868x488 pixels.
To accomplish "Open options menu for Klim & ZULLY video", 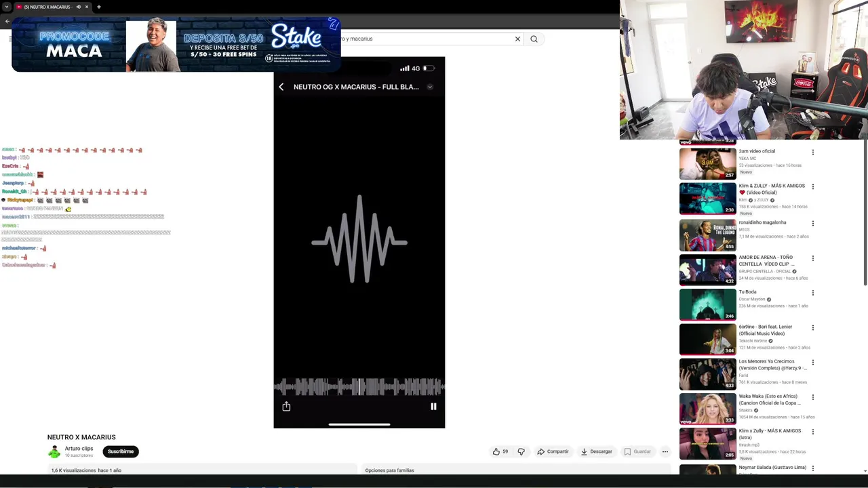I will pos(813,187).
